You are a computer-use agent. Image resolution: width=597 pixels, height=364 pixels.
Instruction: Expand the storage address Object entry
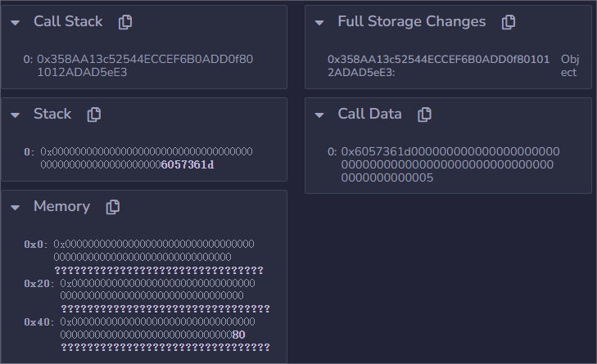pos(568,65)
